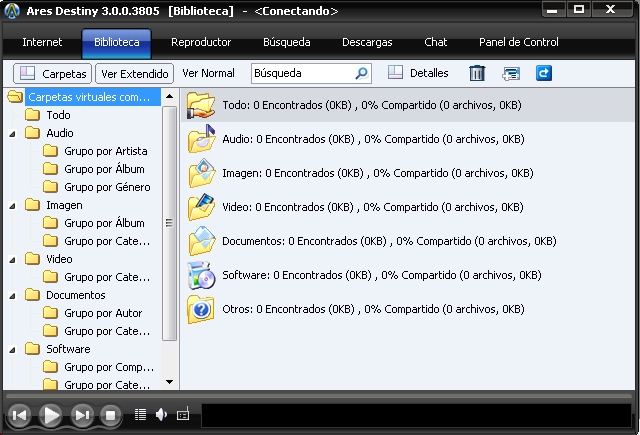Select the 'Otros: 0 Encontrados' row text
This screenshot has width=640, height=435.
click(373, 309)
